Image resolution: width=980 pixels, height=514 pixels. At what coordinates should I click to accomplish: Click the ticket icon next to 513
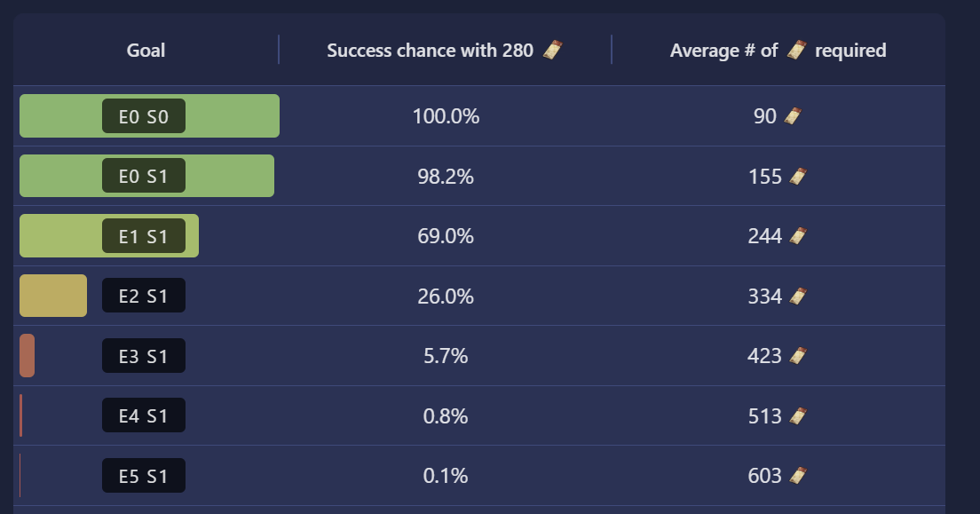pos(797,416)
